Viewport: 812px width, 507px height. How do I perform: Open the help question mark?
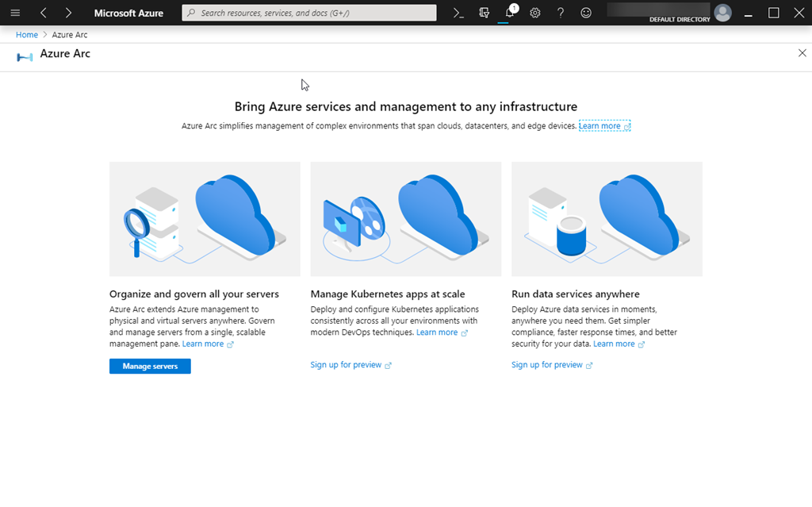(561, 13)
